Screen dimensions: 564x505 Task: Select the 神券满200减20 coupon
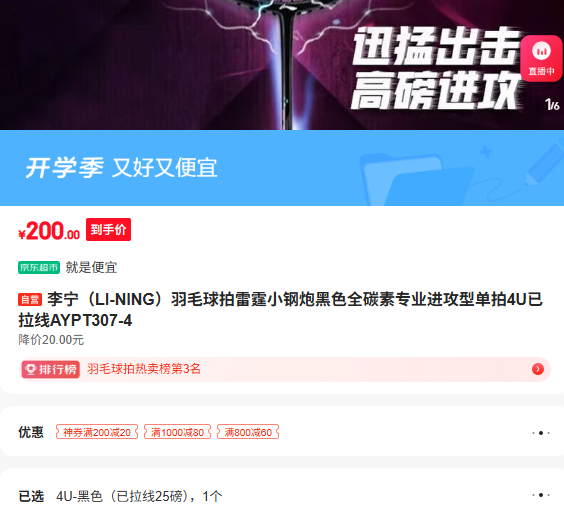(97, 432)
